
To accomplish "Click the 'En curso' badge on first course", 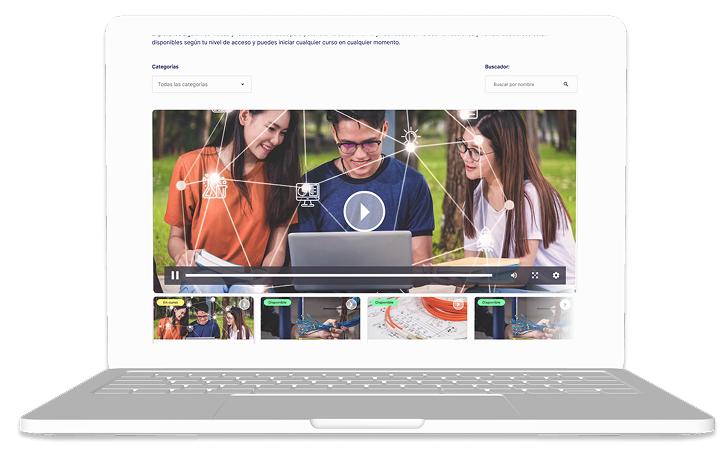I will click(x=170, y=302).
